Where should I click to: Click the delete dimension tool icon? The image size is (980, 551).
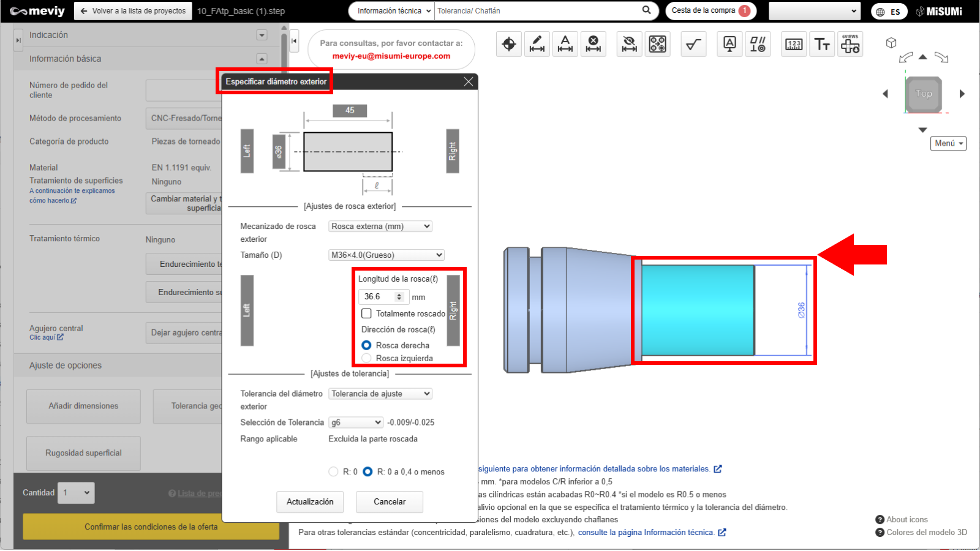pos(593,44)
